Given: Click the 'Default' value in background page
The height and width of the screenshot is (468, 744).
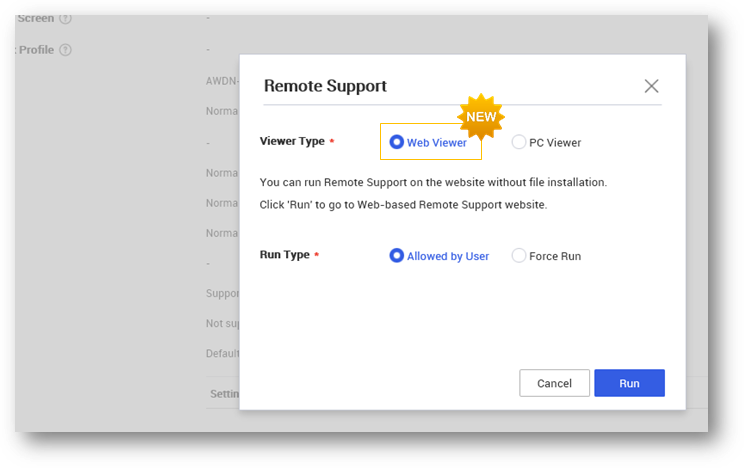Looking at the screenshot, I should [x=222, y=354].
